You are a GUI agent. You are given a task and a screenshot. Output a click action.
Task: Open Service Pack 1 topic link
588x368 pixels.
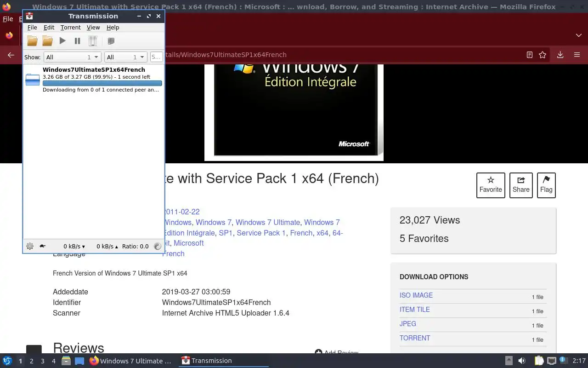click(261, 233)
